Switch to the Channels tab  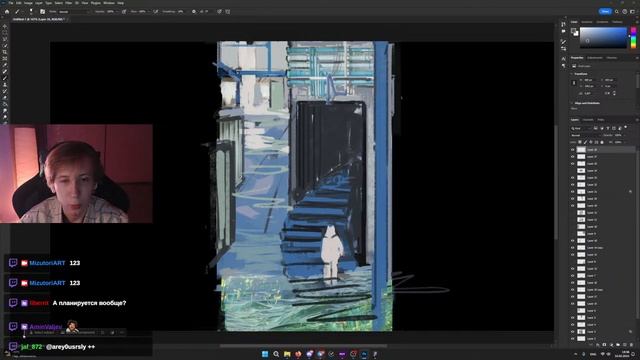588,120
